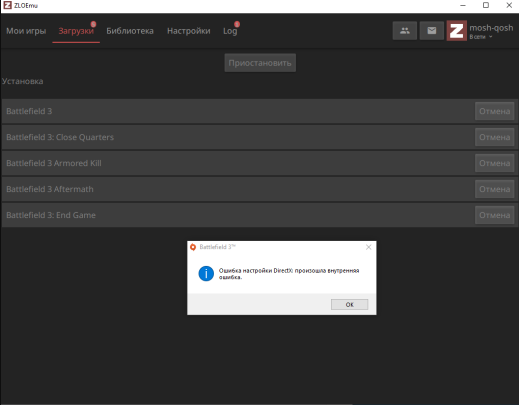Confirm the DirectX error with OK

tap(349, 304)
